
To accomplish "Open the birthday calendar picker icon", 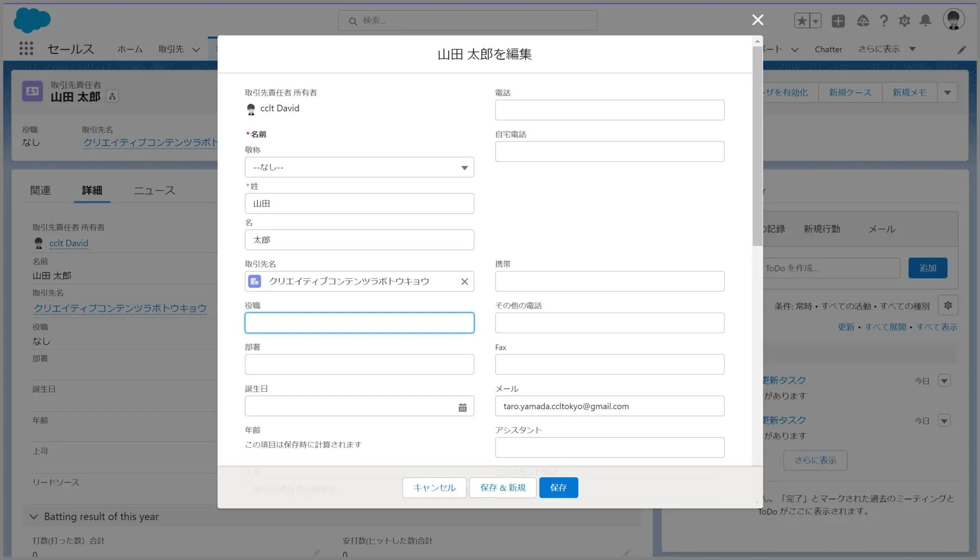I will [x=462, y=407].
